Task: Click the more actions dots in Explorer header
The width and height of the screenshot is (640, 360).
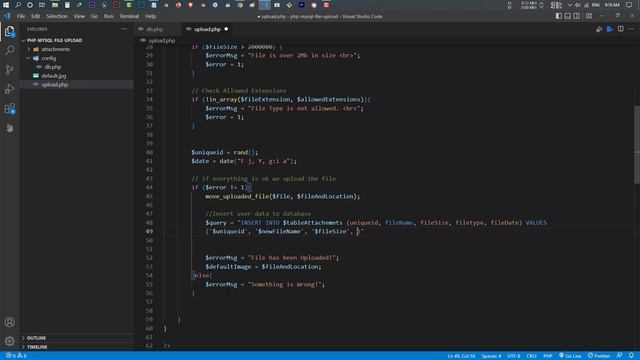Action: coord(124,29)
